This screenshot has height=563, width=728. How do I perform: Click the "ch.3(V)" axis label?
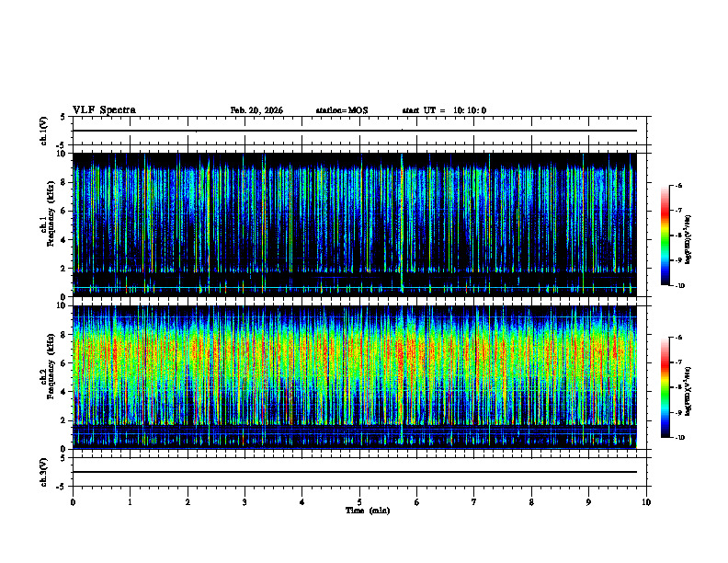pyautogui.click(x=43, y=472)
